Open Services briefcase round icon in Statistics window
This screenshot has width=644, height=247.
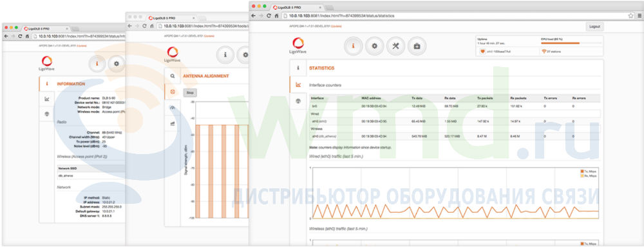coord(417,46)
